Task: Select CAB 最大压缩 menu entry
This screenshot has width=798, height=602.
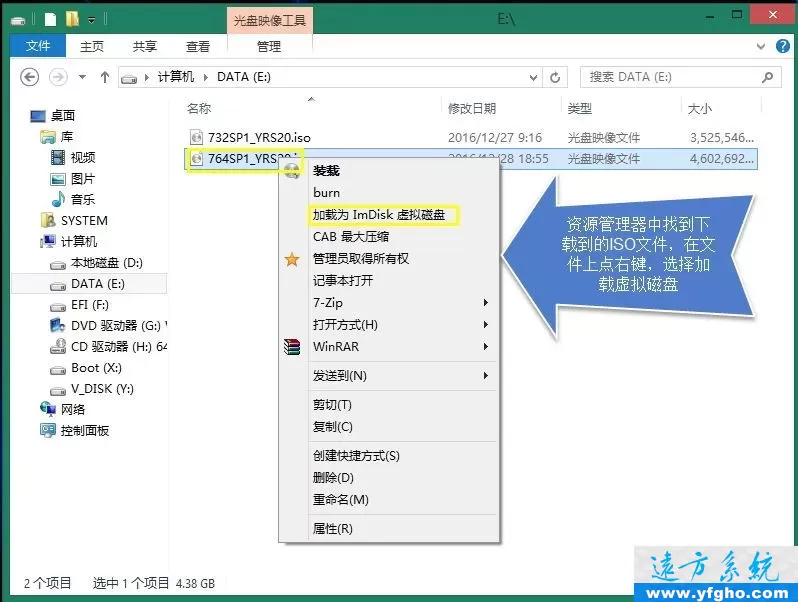Action: [351, 237]
